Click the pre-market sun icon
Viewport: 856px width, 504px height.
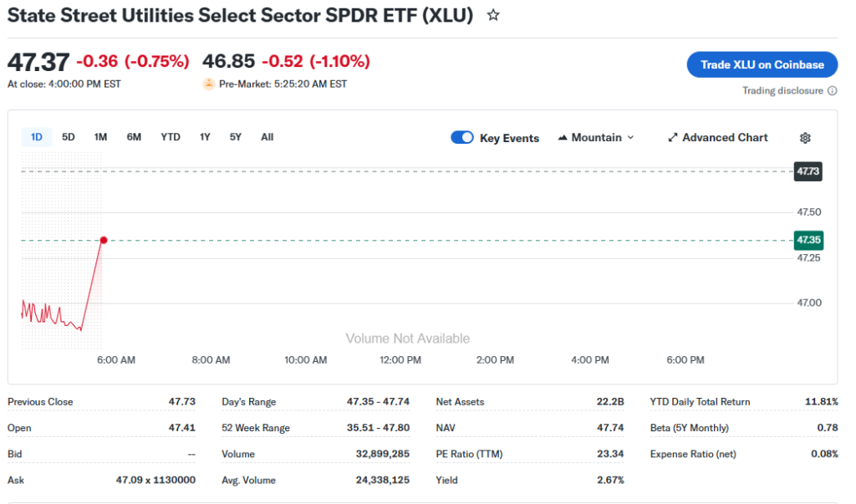pyautogui.click(x=209, y=84)
